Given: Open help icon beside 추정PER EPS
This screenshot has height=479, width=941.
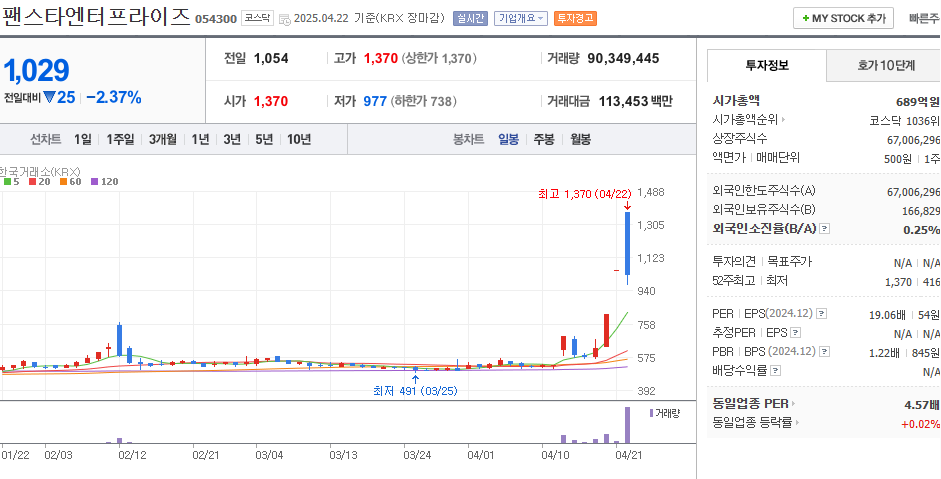Looking at the screenshot, I should [795, 333].
